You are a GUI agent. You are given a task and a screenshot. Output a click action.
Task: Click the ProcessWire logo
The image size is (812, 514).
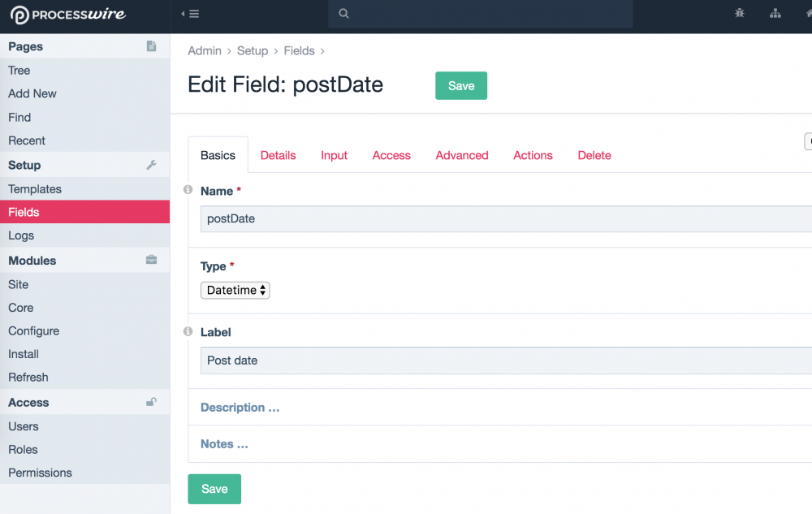click(x=68, y=15)
